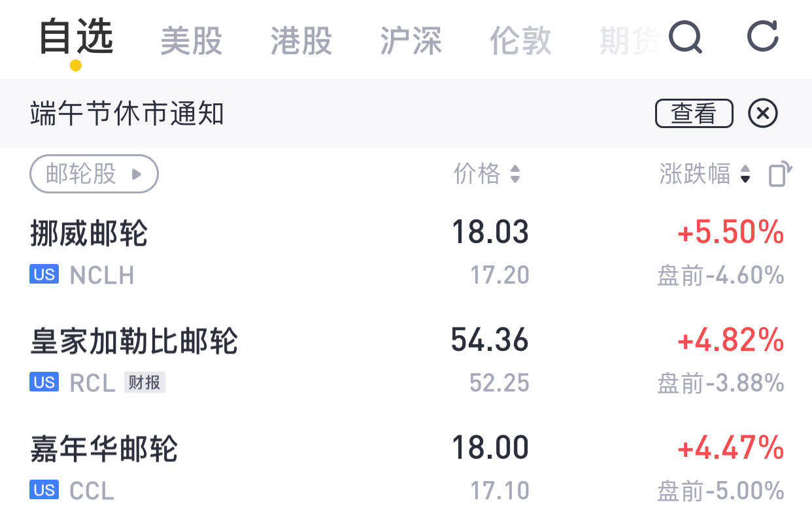This screenshot has height=528, width=812.
Task: Open the 财报 tag on RCL
Action: point(144,382)
